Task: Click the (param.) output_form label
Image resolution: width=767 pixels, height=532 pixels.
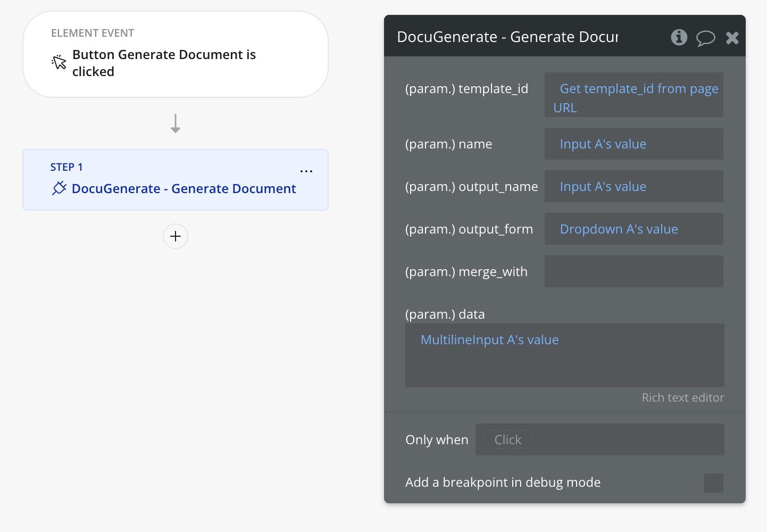Action: (469, 229)
